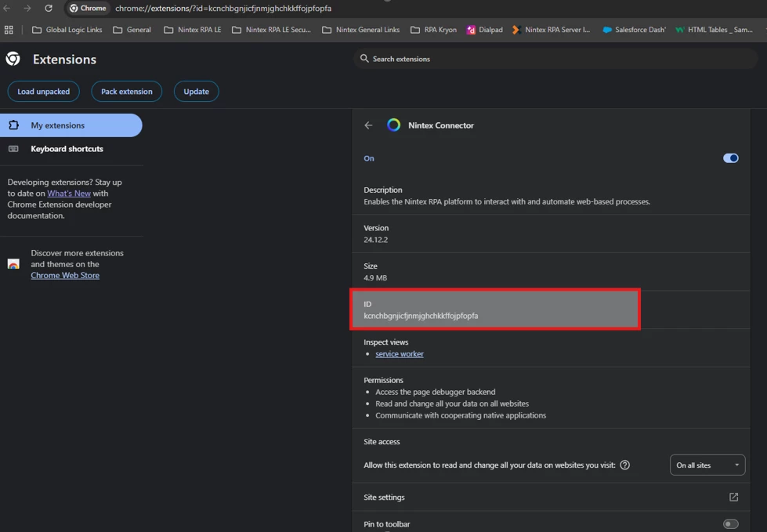Open the Nintex RPA LE bookmark folder
The width and height of the screenshot is (767, 532).
tap(192, 30)
